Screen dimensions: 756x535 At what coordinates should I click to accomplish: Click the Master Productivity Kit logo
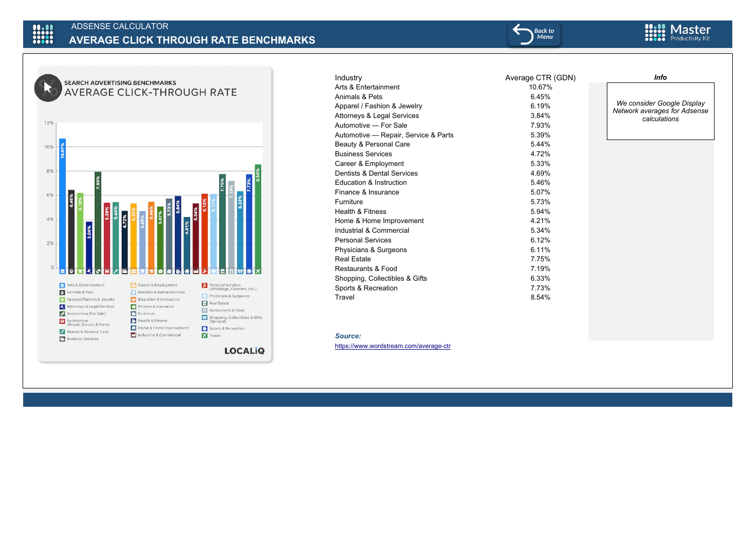pyautogui.click(x=677, y=32)
